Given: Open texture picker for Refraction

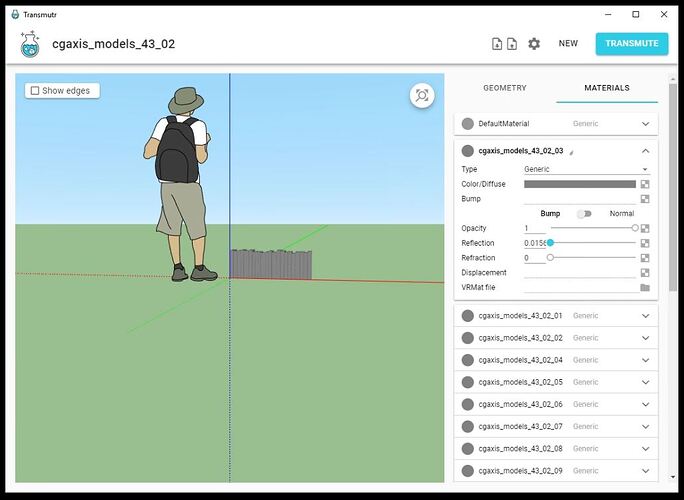Looking at the screenshot, I should (x=645, y=258).
